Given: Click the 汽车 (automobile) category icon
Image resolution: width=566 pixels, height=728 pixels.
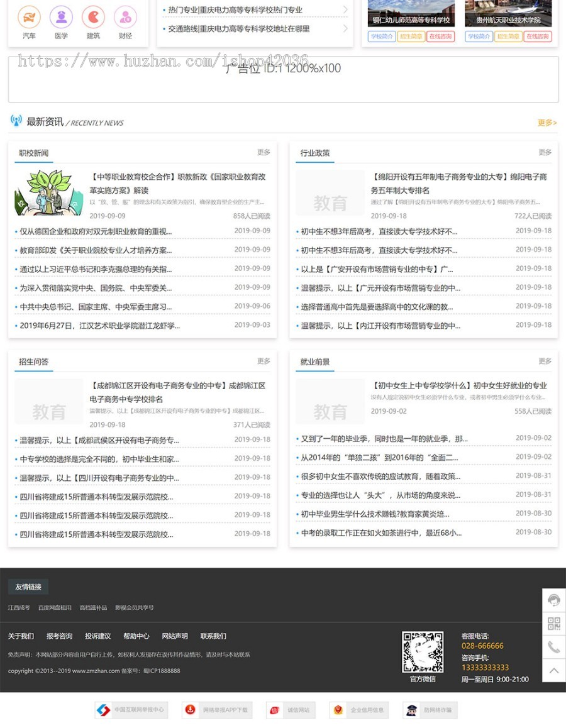Looking at the screenshot, I should click(29, 17).
